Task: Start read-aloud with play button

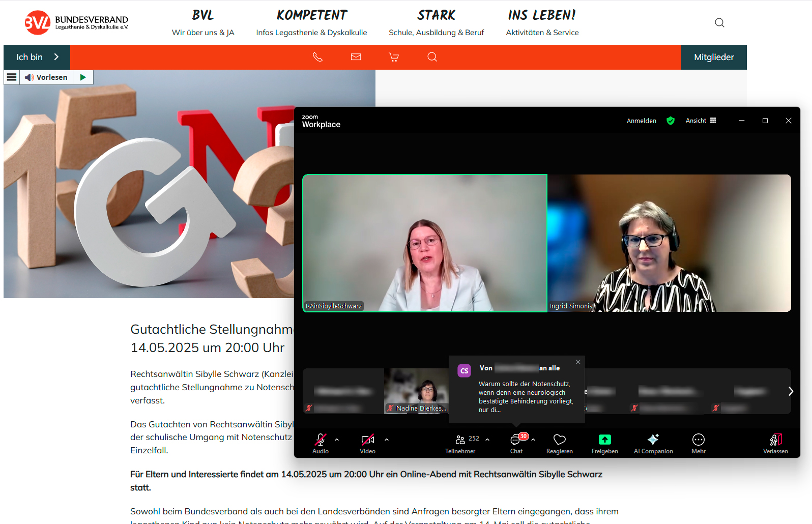Action: [x=83, y=77]
